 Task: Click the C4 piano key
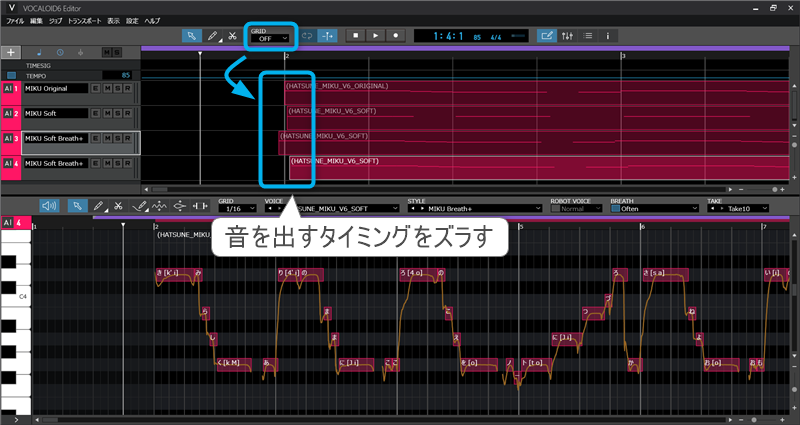pos(16,296)
